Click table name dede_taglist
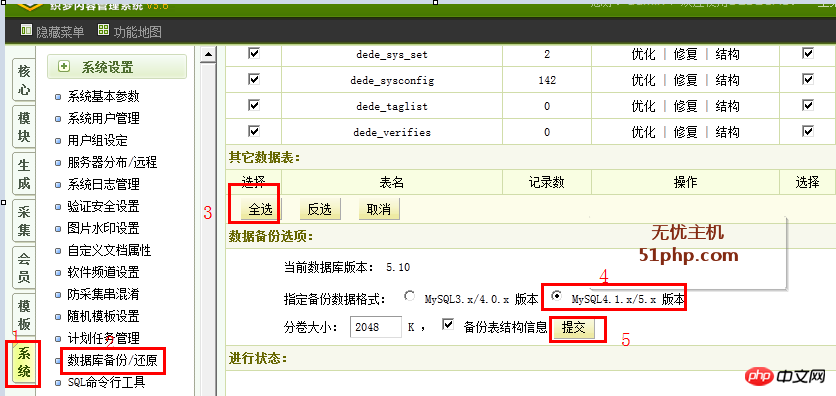 [392, 107]
